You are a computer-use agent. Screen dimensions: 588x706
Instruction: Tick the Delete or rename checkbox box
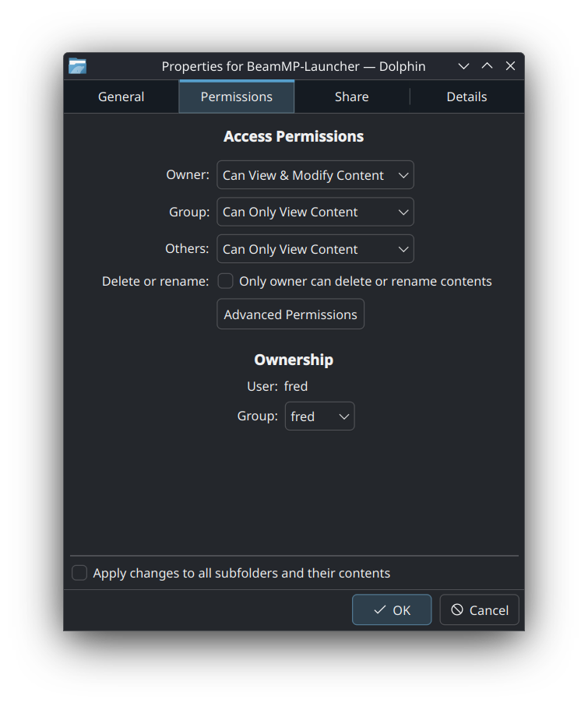click(226, 281)
